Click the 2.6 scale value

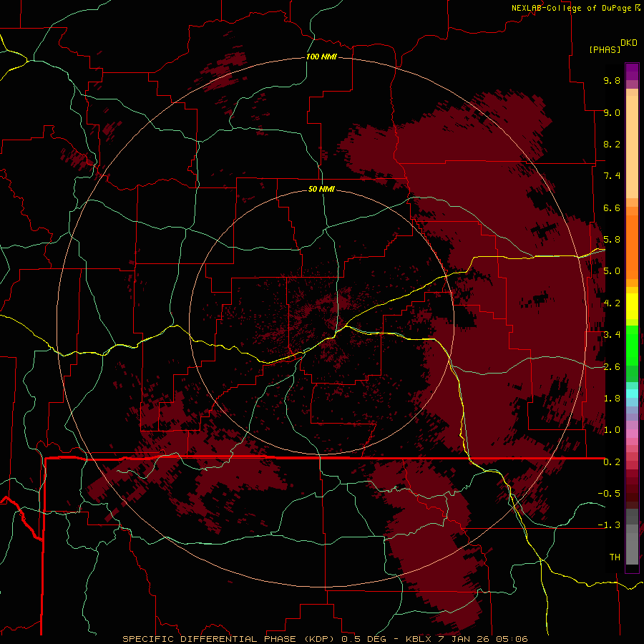point(612,367)
